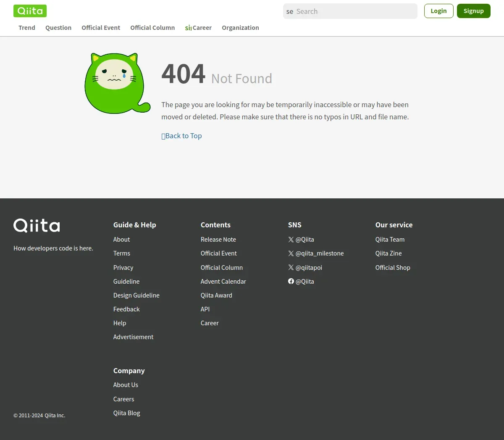This screenshot has width=504, height=440.
Task: Click the '© 2011-2024 Qiita Inc.' copyright text
Action: [39, 416]
